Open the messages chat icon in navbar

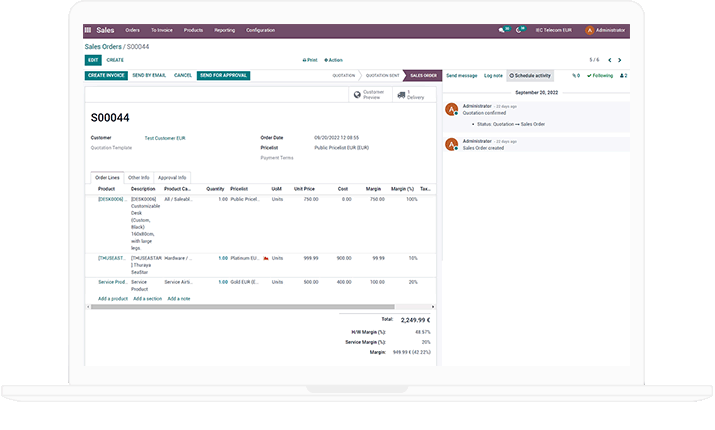503,30
